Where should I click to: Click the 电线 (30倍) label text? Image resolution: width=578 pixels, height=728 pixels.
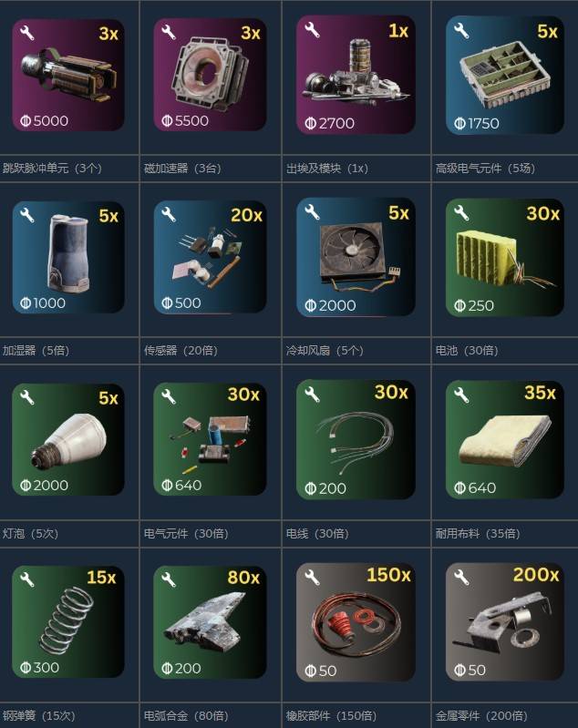pos(317,533)
